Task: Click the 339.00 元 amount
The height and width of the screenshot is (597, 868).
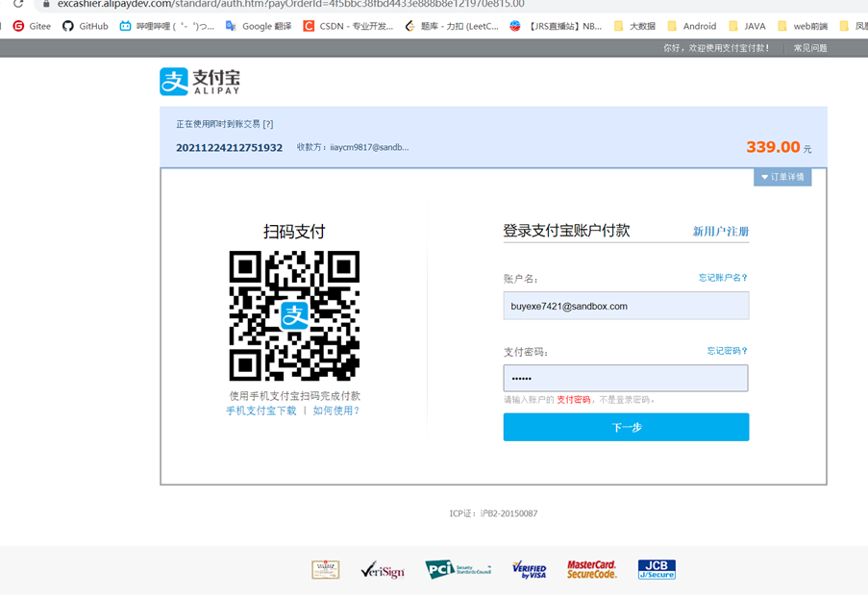Action: pos(779,147)
